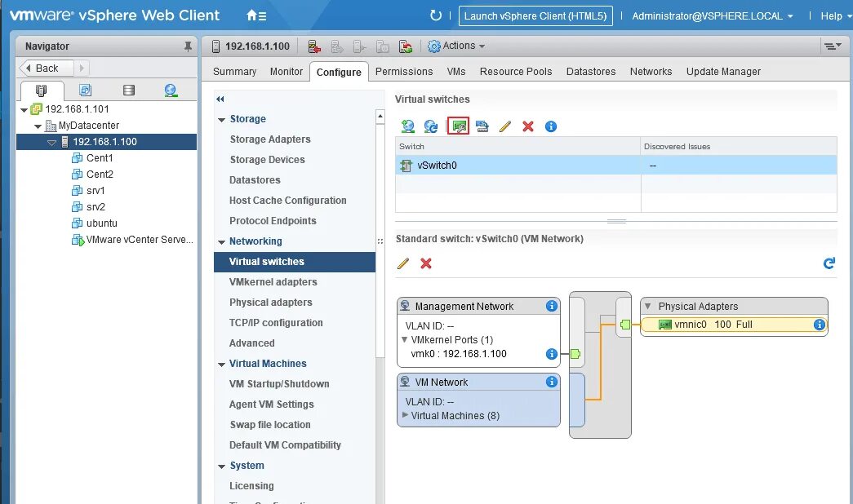Click the vmnic0 100 Full adapter
853x504 pixels.
pyautogui.click(x=735, y=325)
